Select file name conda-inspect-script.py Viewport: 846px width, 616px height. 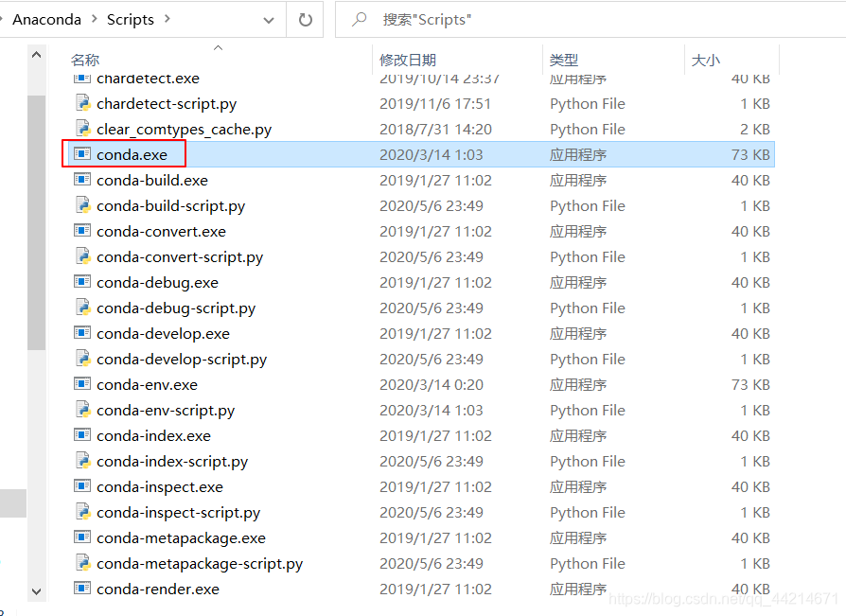[x=179, y=513]
